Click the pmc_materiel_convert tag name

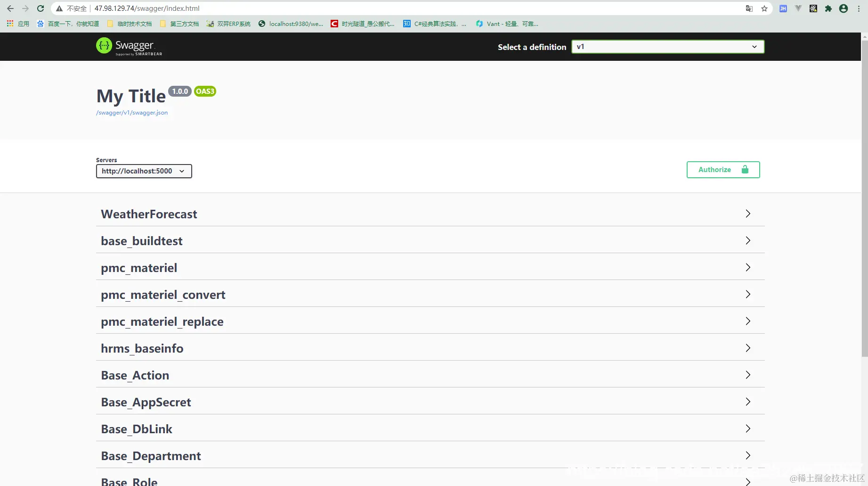click(163, 295)
